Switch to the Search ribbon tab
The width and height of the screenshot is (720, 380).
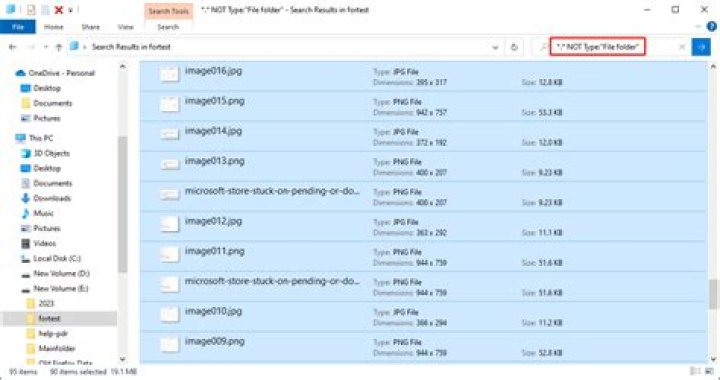(168, 27)
